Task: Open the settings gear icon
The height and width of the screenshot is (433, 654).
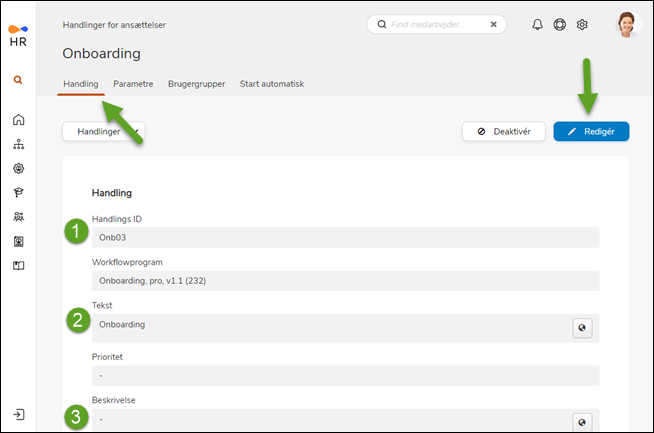Action: [x=582, y=25]
